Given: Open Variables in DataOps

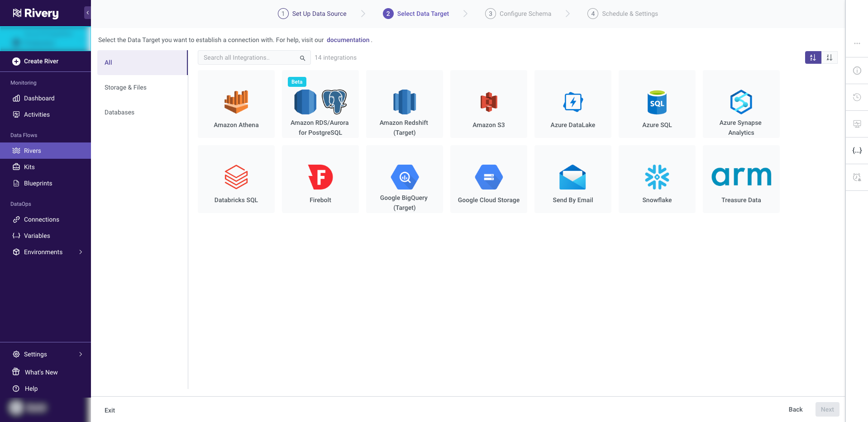Looking at the screenshot, I should point(45,236).
